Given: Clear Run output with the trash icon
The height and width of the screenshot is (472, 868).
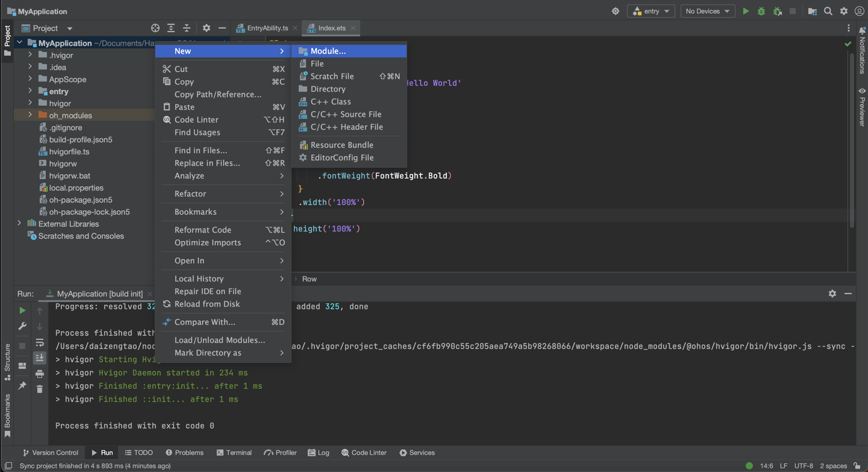Looking at the screenshot, I should [x=40, y=389].
